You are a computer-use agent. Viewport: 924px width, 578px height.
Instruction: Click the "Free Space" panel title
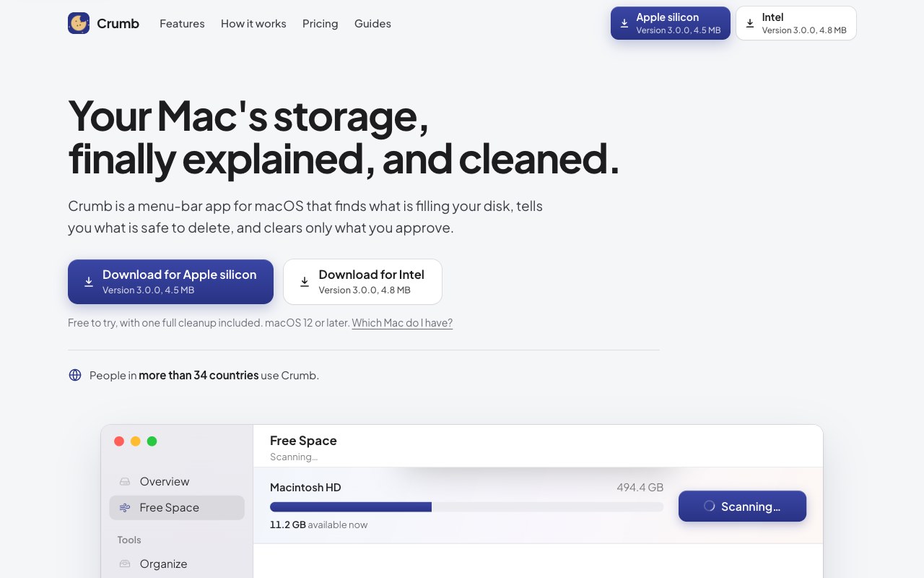[303, 441]
